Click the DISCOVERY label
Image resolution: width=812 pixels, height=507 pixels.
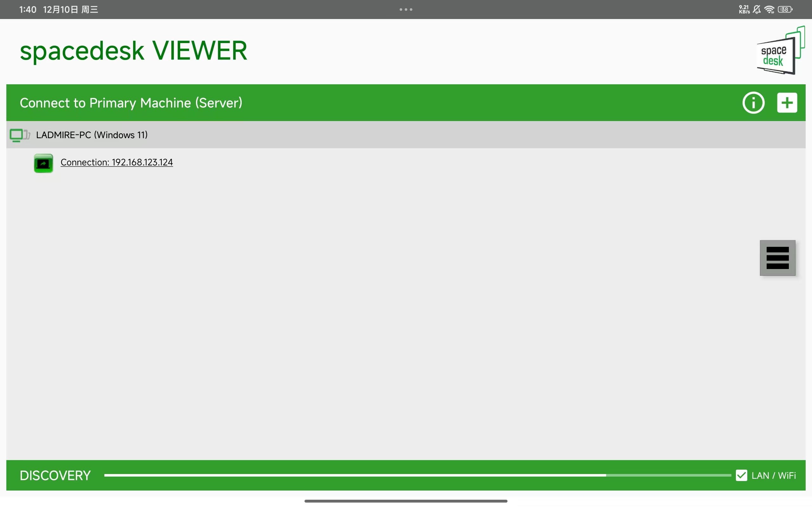point(55,476)
